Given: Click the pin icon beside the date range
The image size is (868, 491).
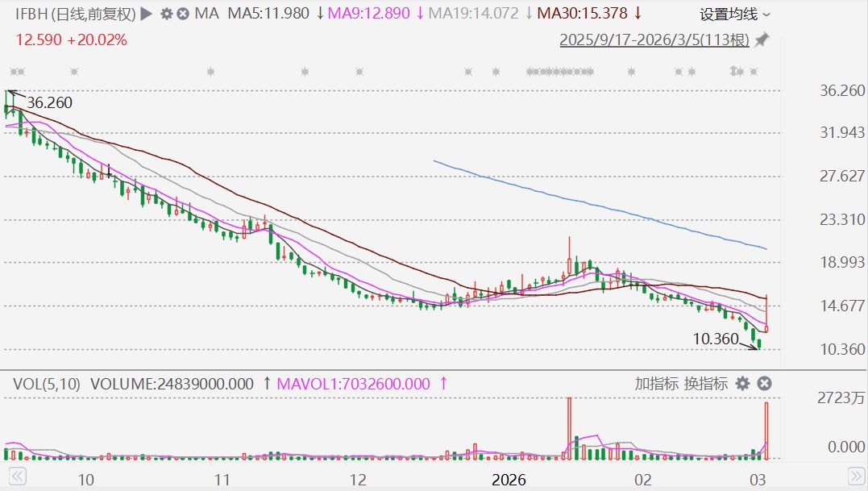Looking at the screenshot, I should (762, 40).
